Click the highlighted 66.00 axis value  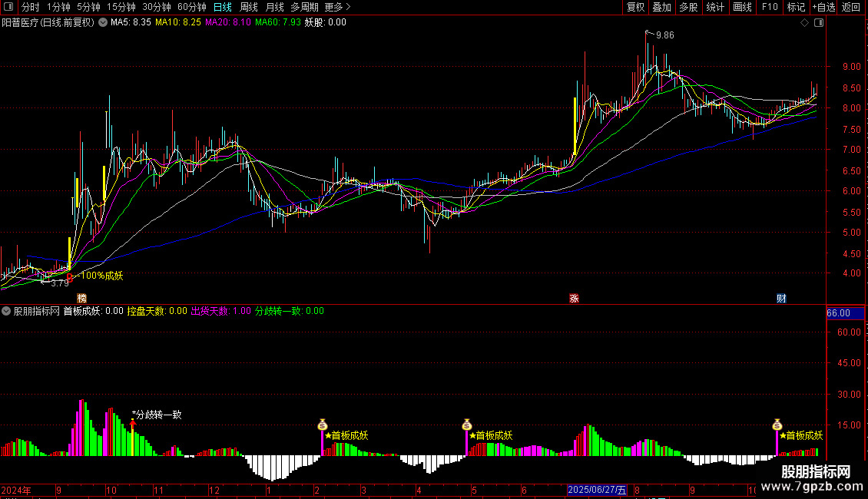[845, 313]
